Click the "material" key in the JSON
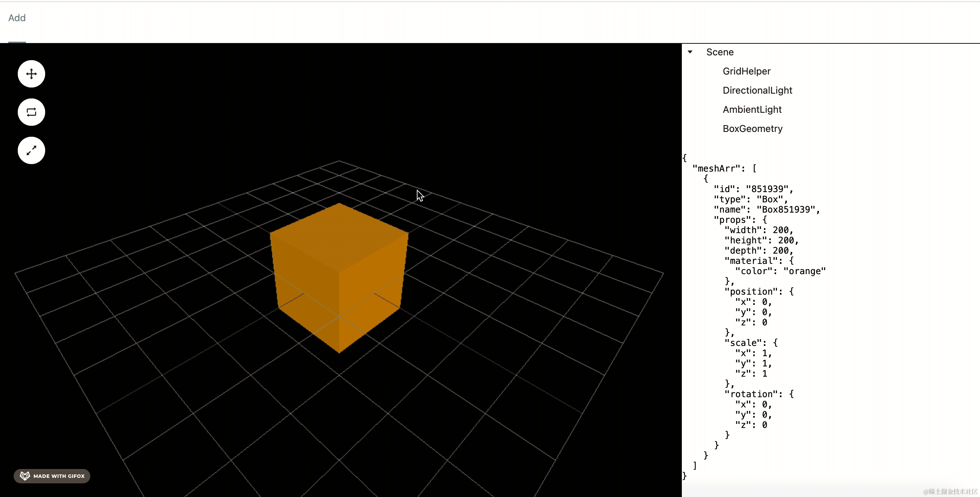The image size is (980, 497). point(751,261)
